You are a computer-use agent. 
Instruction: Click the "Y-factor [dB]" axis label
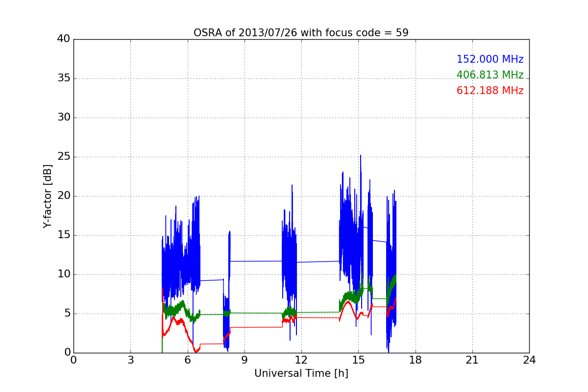(x=48, y=196)
